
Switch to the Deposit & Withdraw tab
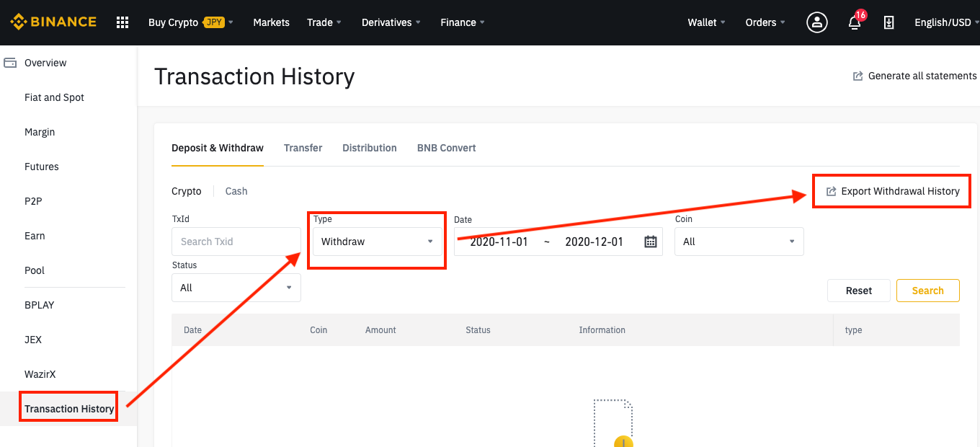click(218, 148)
